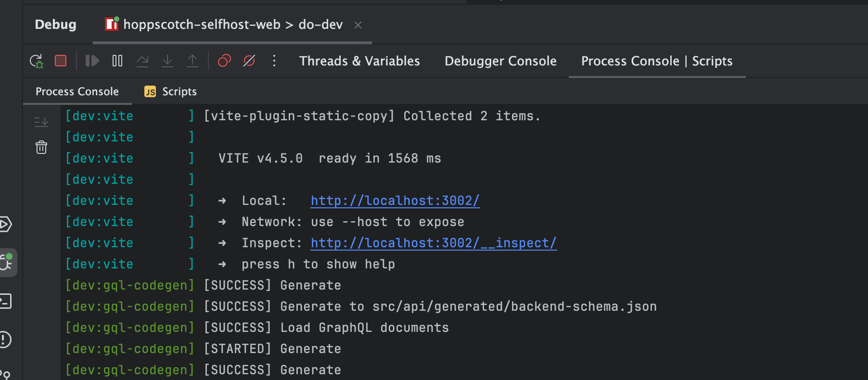Stop the running debug process
This screenshot has width=868, height=380.
(61, 61)
